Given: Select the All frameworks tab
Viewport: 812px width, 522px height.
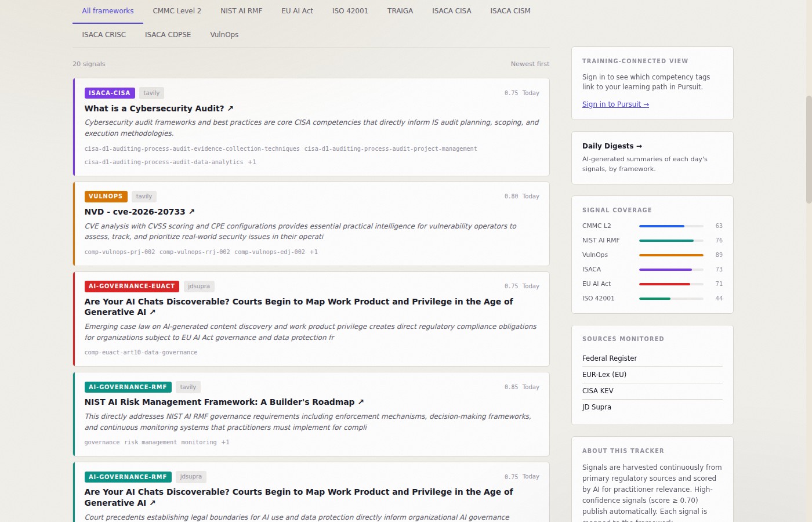Looking at the screenshot, I should click(x=108, y=11).
